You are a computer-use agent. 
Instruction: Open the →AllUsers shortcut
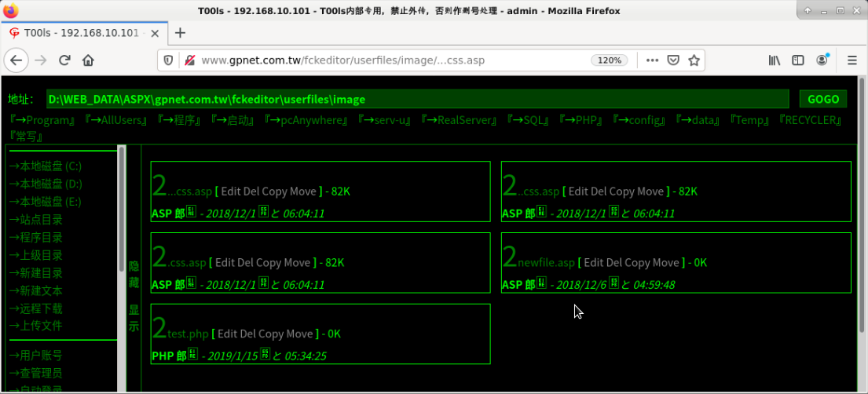[116, 120]
